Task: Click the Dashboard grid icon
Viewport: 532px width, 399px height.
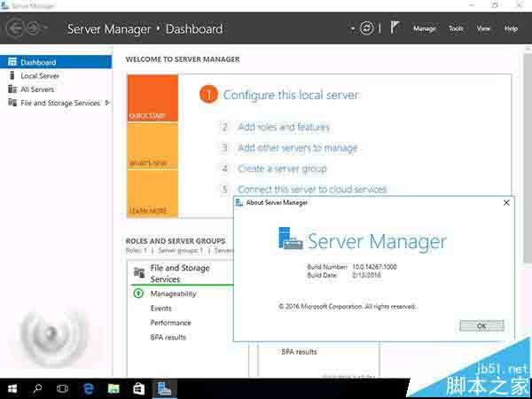Action: (12, 62)
